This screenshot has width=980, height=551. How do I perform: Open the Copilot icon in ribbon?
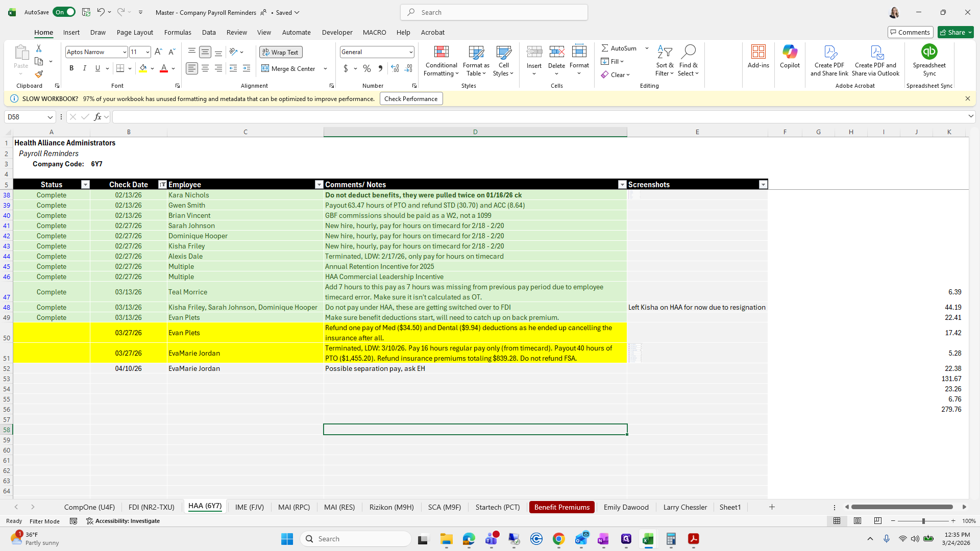(790, 52)
